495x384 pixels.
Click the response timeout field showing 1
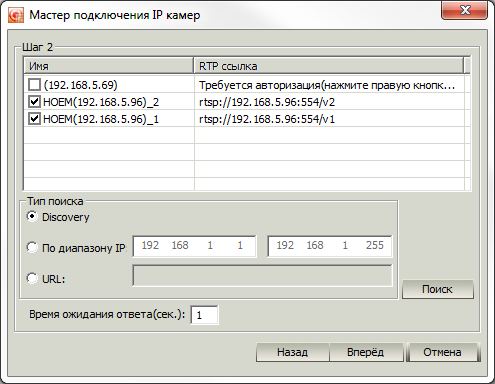point(204,315)
